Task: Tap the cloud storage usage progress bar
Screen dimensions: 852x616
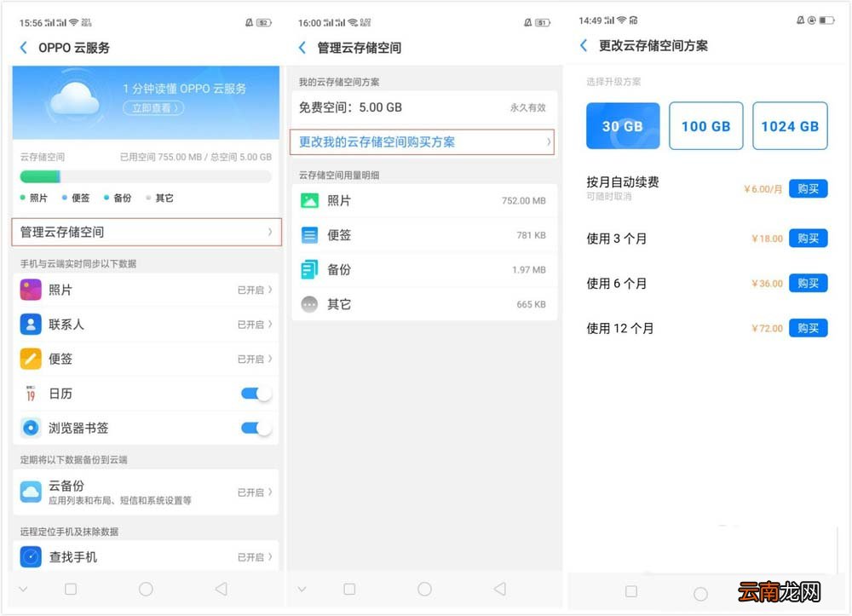Action: pyautogui.click(x=146, y=176)
